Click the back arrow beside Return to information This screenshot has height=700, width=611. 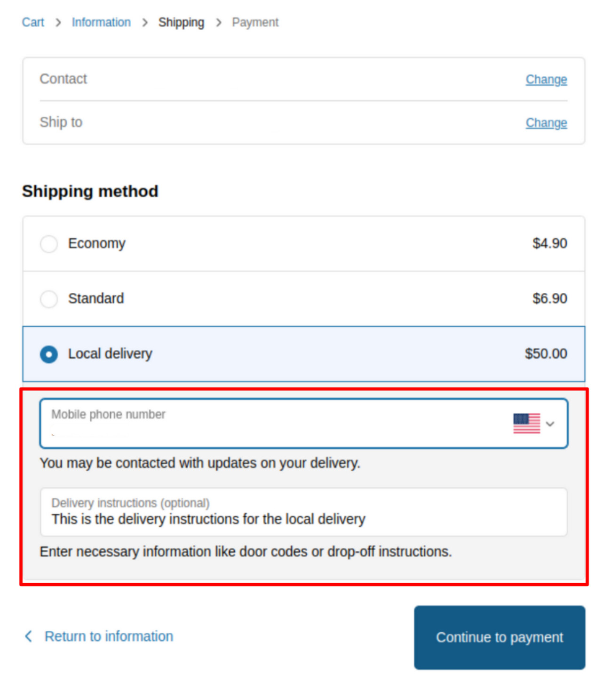click(28, 636)
